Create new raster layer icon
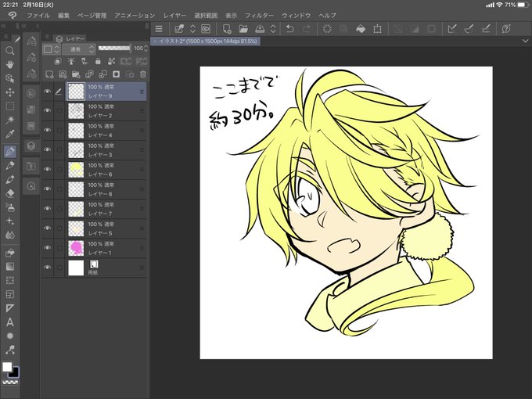This screenshot has height=399, width=532. (x=49, y=74)
